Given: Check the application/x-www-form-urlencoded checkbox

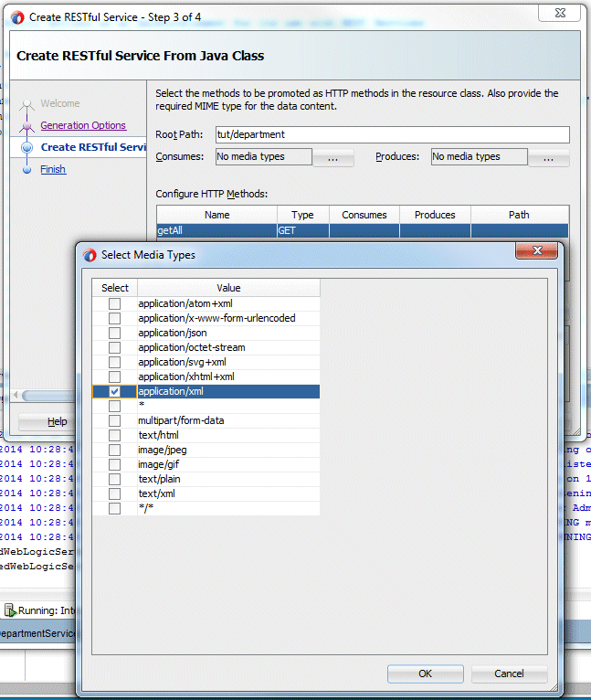Looking at the screenshot, I should (x=115, y=318).
